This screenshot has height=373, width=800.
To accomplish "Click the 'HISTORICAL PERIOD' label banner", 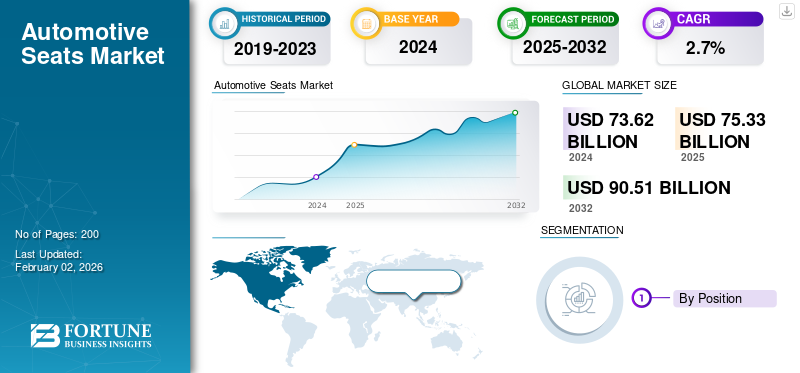I will [x=284, y=19].
